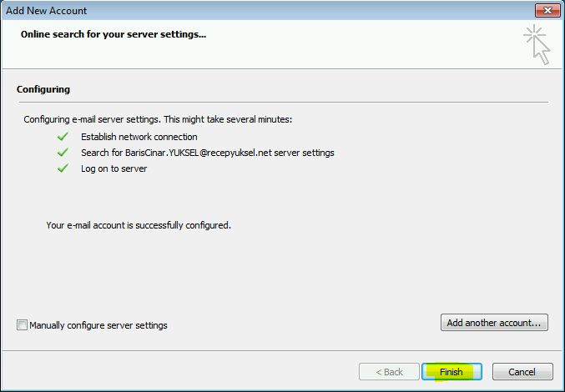Select the BarisCinar.YUKSEL@recepyuksel.net search step text
The image size is (565, 392).
pyautogui.click(x=208, y=153)
